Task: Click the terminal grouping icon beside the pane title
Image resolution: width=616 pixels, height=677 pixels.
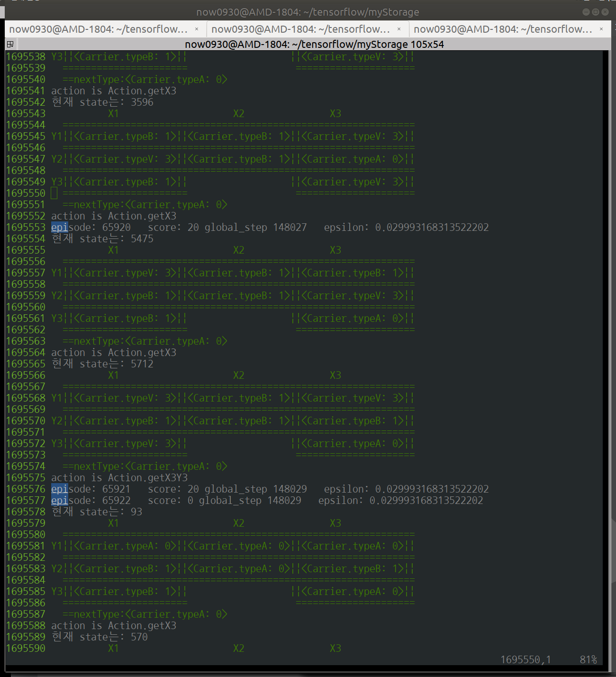Action: 10,44
